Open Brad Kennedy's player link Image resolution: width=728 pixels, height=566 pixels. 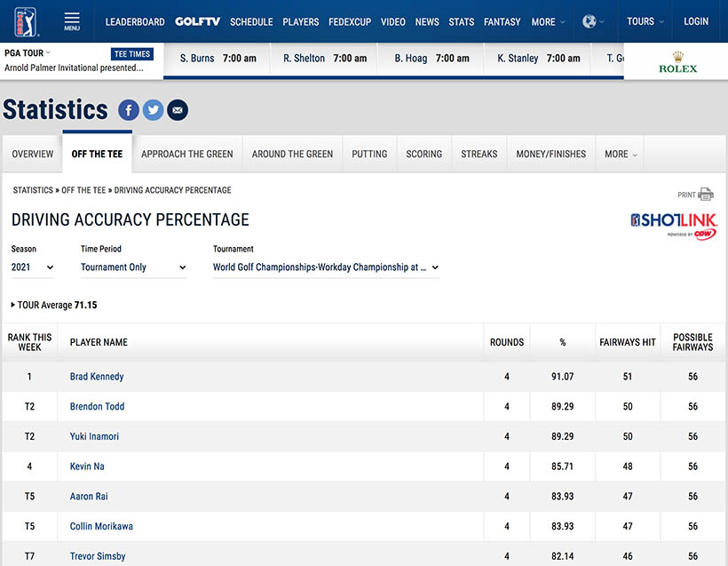coord(97,377)
